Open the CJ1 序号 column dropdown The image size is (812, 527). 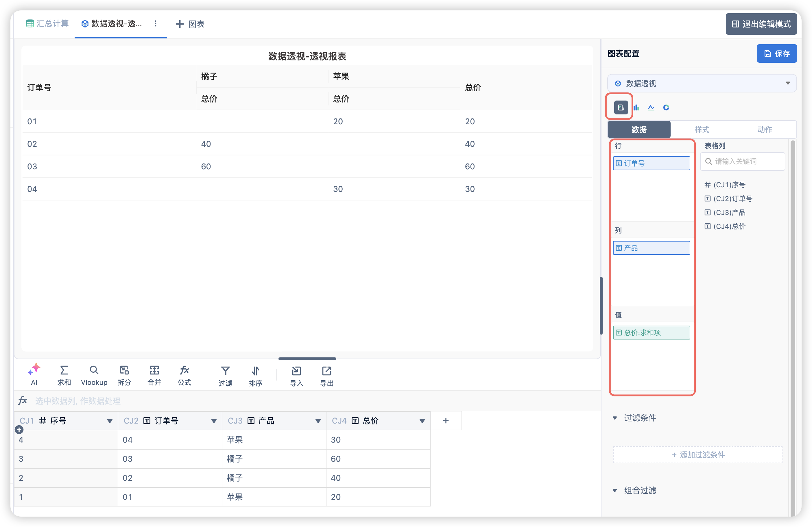coord(110,421)
